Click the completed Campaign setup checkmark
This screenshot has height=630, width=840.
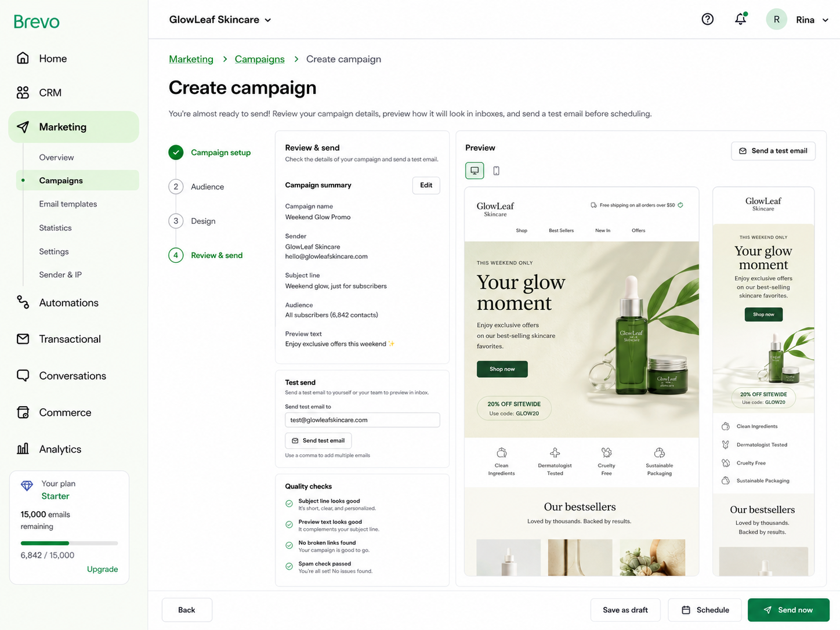click(x=176, y=152)
